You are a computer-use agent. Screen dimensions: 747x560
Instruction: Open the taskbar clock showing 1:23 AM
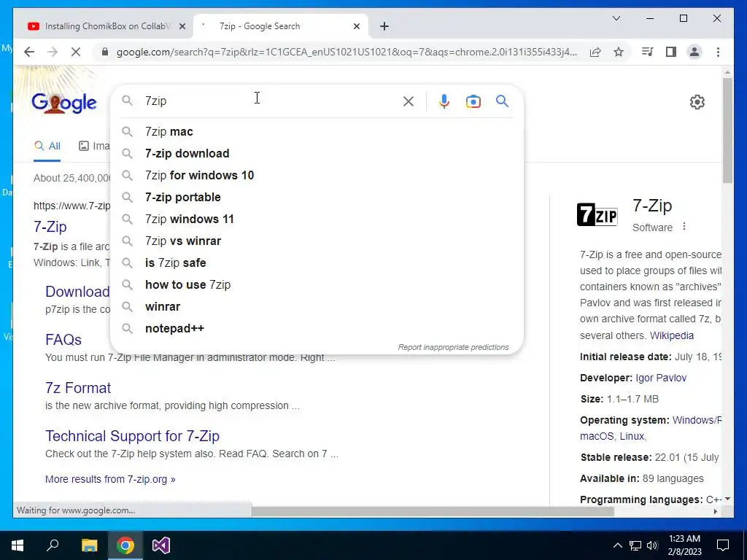[684, 545]
